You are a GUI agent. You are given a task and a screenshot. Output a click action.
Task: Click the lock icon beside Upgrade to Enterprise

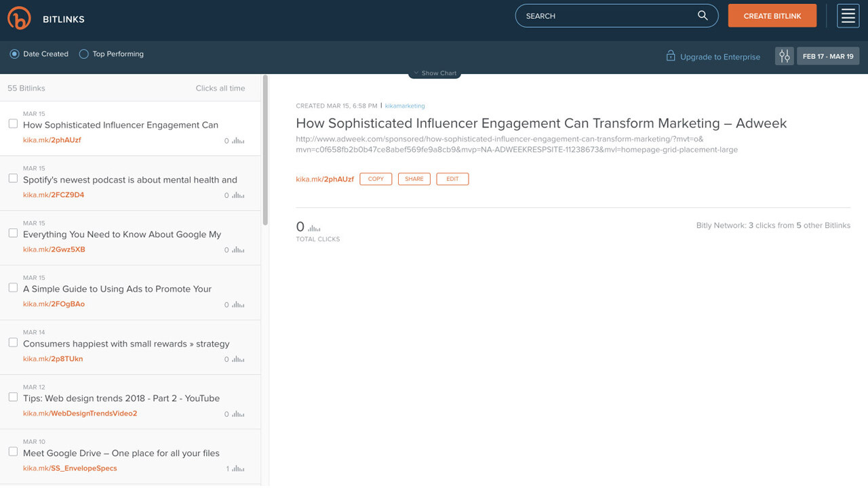(671, 56)
